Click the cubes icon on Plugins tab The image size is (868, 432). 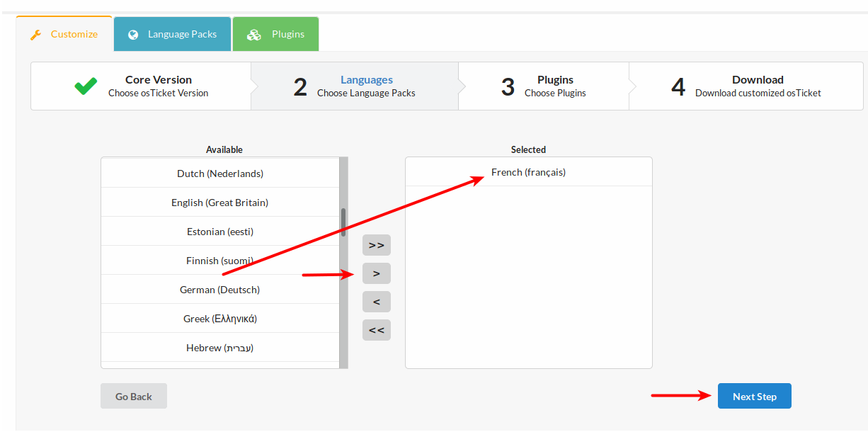[253, 35]
